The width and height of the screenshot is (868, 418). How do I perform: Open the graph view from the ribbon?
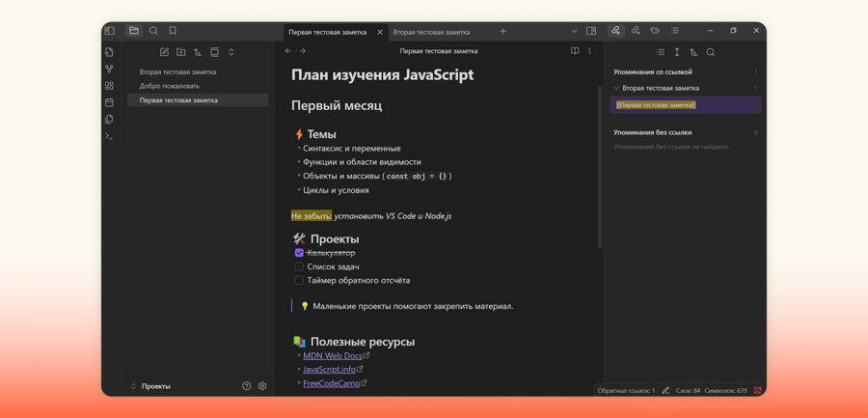[109, 69]
